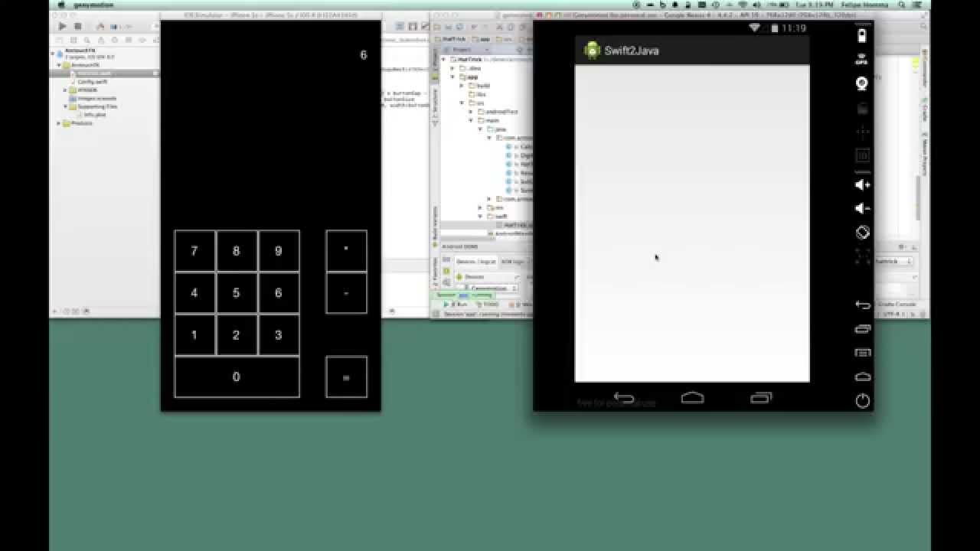Open the genymotion application menu

(93, 5)
